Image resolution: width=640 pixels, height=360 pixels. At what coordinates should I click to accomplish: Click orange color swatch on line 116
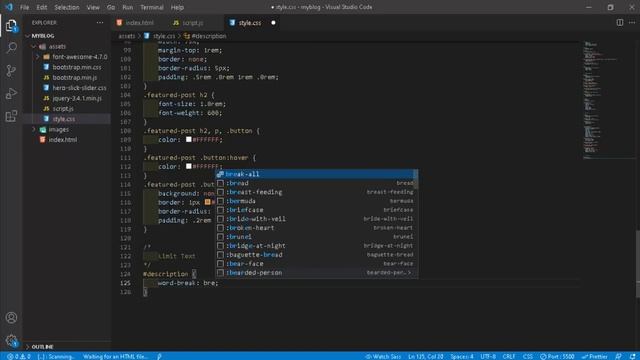(207, 202)
